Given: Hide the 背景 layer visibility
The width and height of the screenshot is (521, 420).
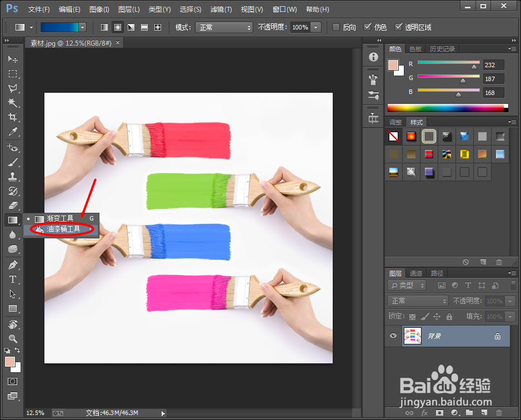Looking at the screenshot, I should click(x=393, y=336).
